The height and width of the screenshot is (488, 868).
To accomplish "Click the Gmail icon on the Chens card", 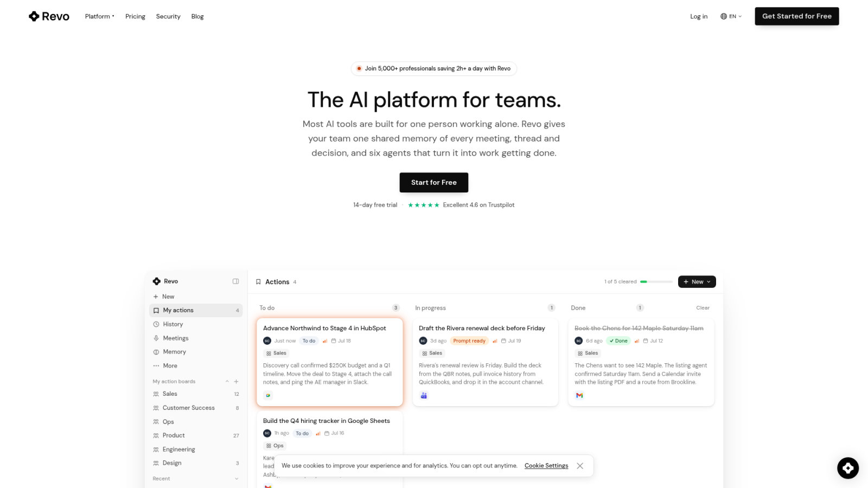I will tap(579, 395).
